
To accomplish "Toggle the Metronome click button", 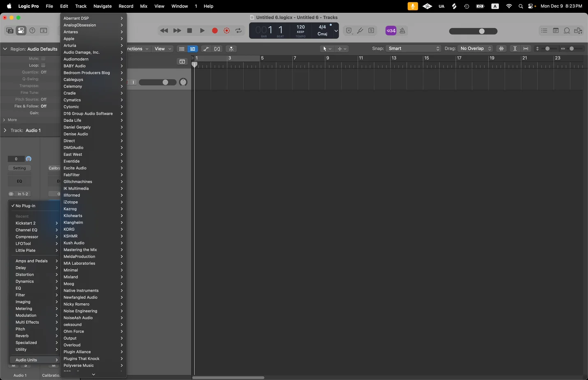I will pyautogui.click(x=403, y=30).
